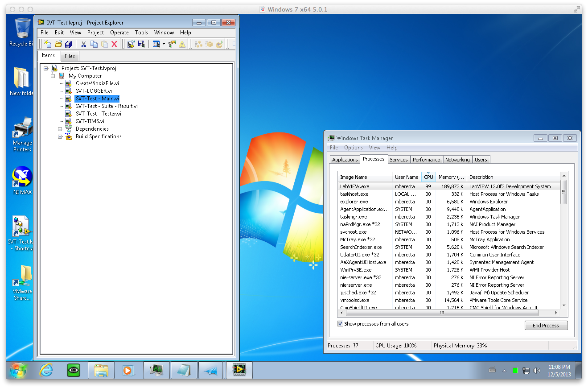Select the LabVIEW.exe process row
This screenshot has width=588, height=388.
tap(449, 186)
